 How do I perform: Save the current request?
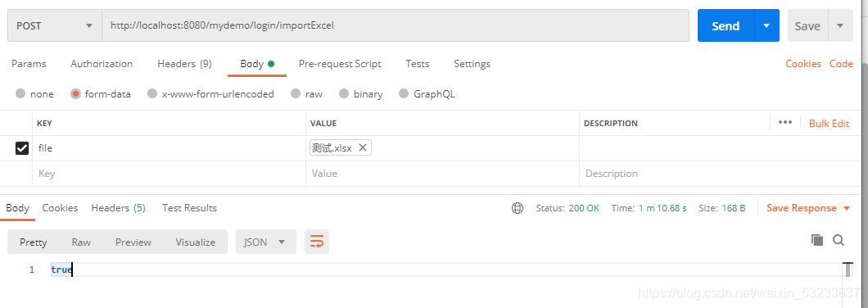[x=807, y=25]
